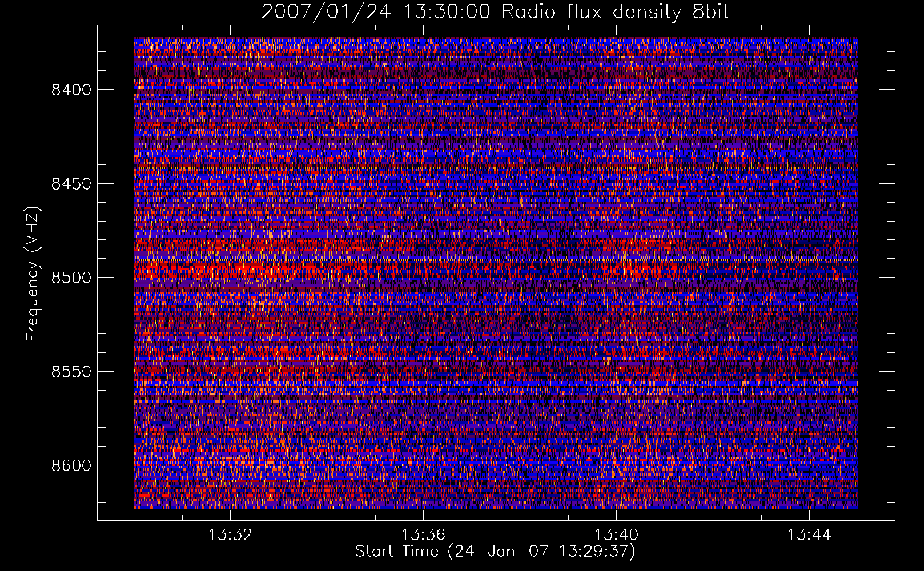This screenshot has height=571, width=924.
Task: Select the 8600 frequency axis label
Action: [71, 465]
